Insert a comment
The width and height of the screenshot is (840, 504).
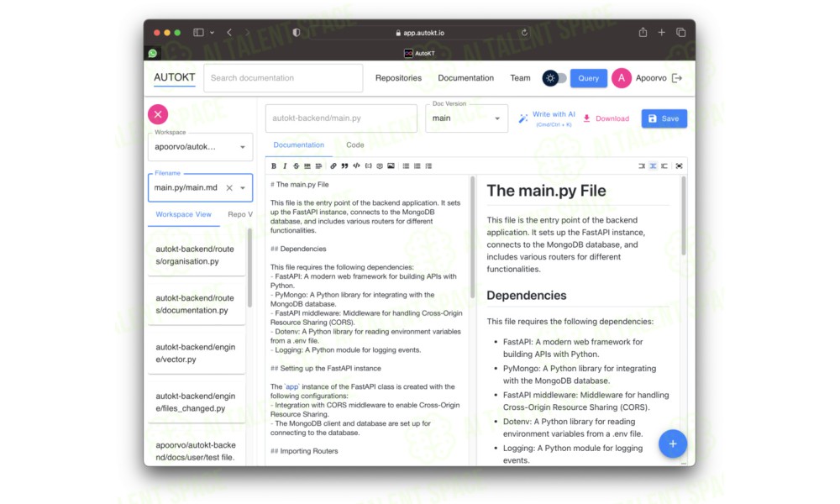click(x=380, y=166)
